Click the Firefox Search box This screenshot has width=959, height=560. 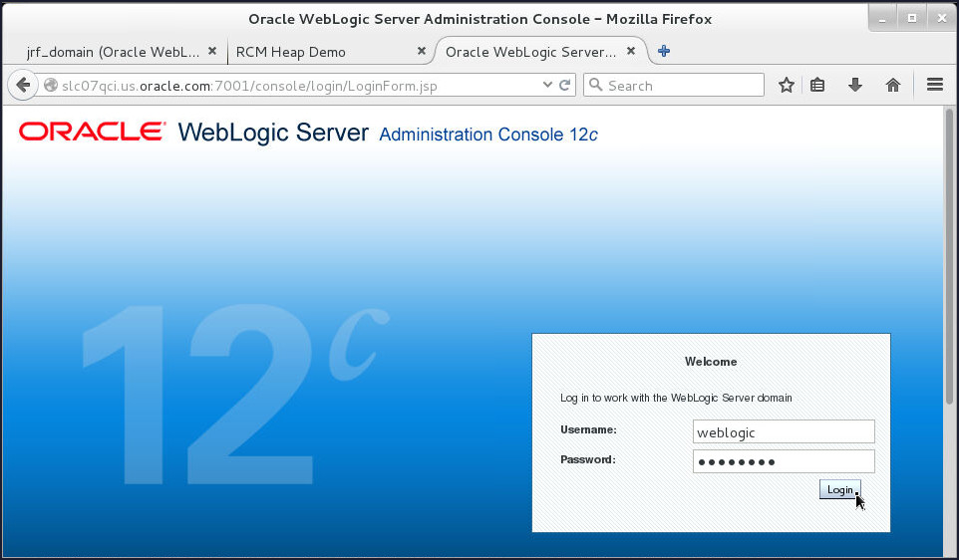674,85
